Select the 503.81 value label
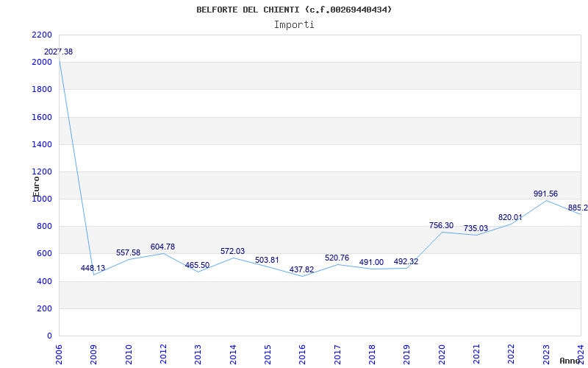This screenshot has width=588, height=368. pyautogui.click(x=267, y=260)
